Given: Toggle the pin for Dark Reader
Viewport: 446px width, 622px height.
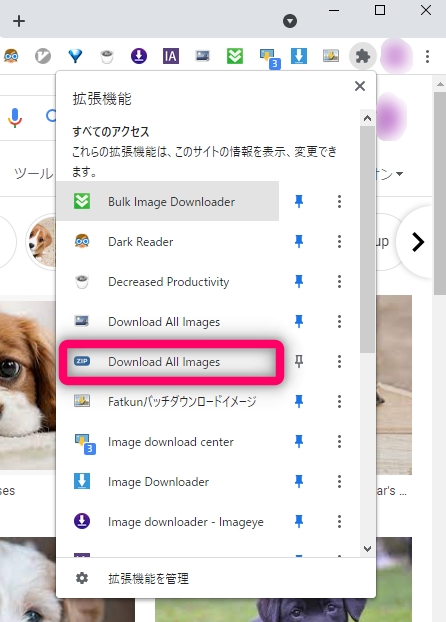Looking at the screenshot, I should tap(299, 241).
